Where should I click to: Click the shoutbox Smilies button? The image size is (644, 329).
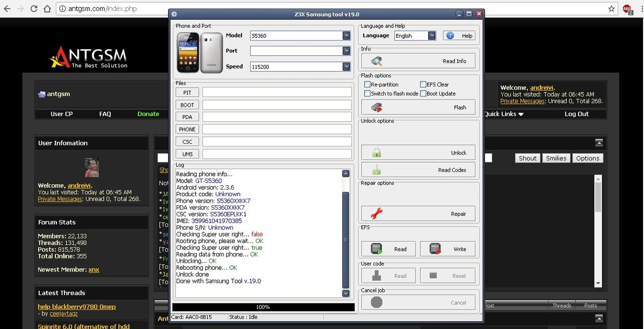tap(556, 158)
